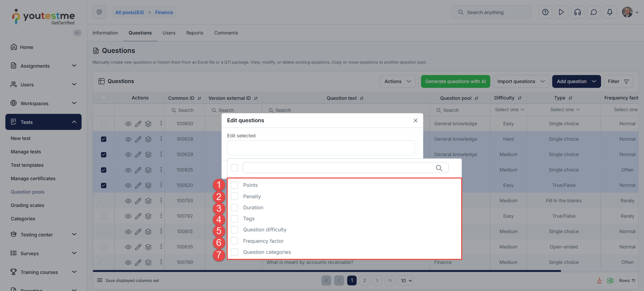This screenshot has height=291, width=644.
Task: Click horizontal scrollbar under questions table
Action: pyautogui.click(x=327, y=271)
